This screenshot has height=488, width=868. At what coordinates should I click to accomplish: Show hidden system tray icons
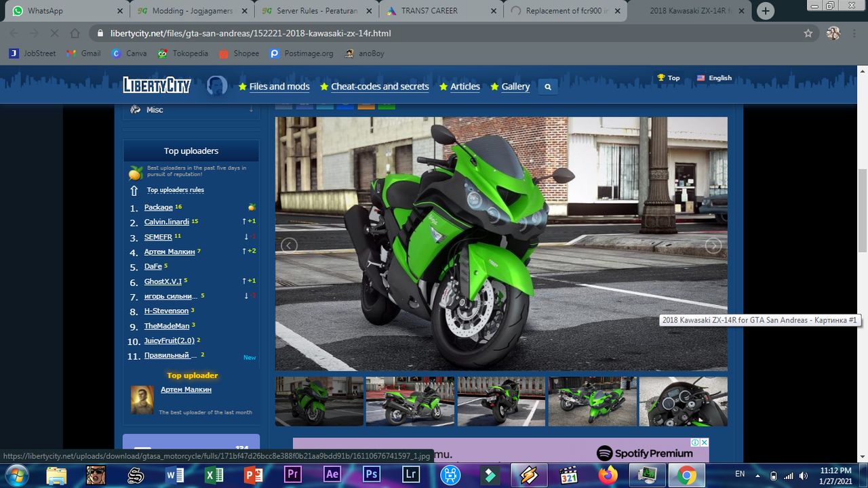pyautogui.click(x=758, y=475)
